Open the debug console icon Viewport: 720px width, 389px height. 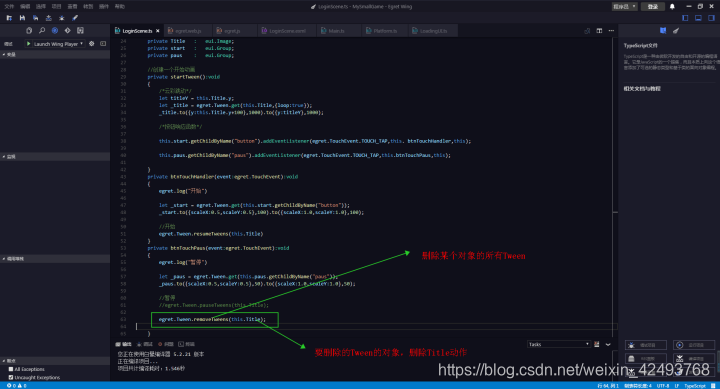[103, 44]
